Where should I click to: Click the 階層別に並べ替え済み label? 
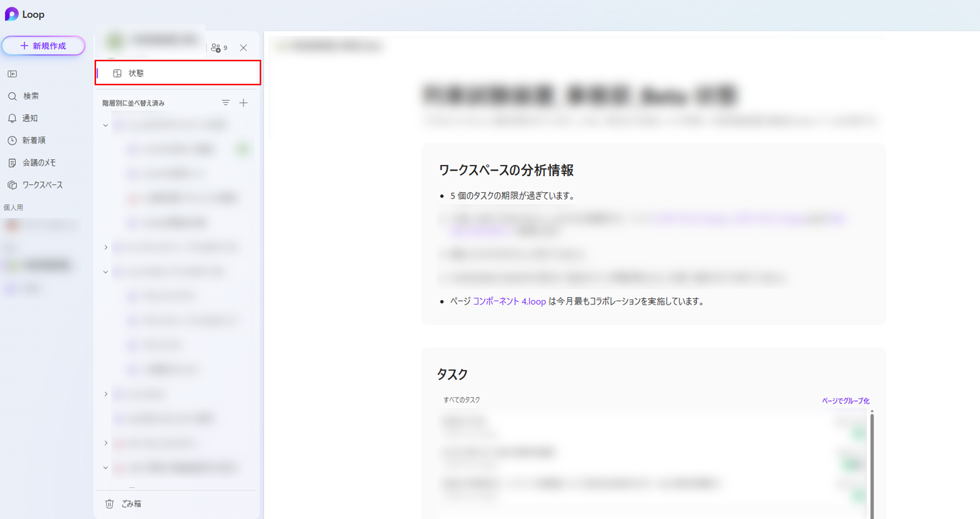[133, 103]
